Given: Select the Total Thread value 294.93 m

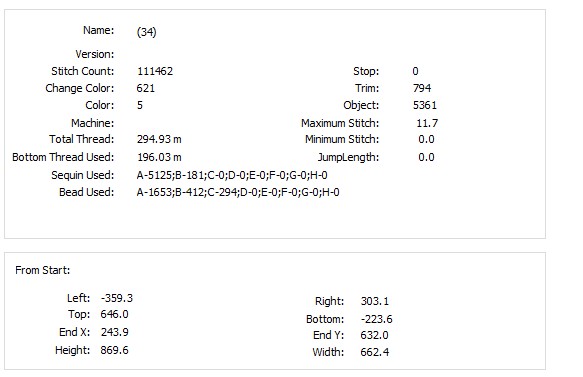Looking at the screenshot, I should (x=159, y=139).
